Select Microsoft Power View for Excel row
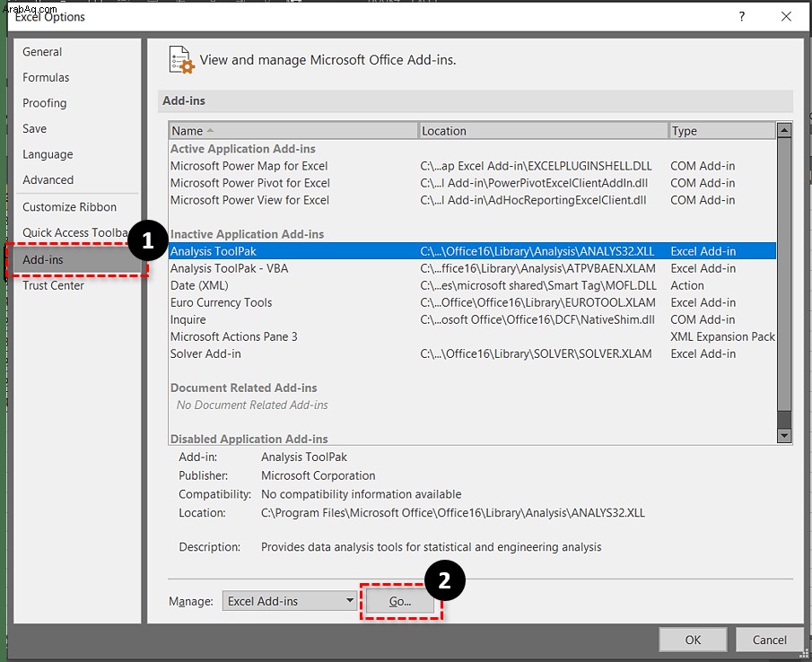The image size is (812, 662). click(x=472, y=200)
